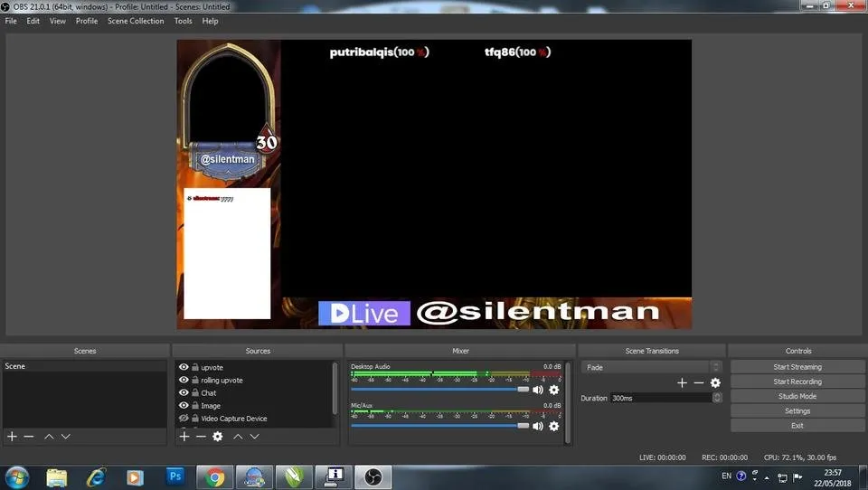
Task: Toggle lock on the rolling upvote source
Action: tap(195, 380)
